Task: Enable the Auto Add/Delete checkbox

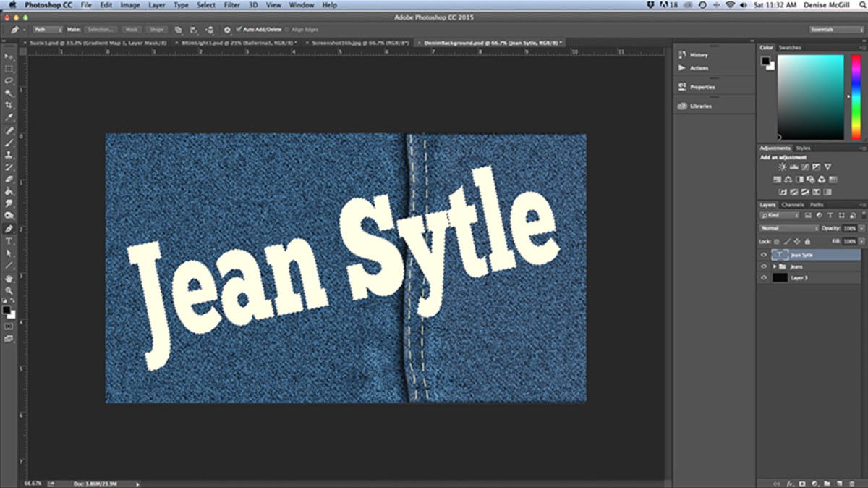Action: coord(237,30)
